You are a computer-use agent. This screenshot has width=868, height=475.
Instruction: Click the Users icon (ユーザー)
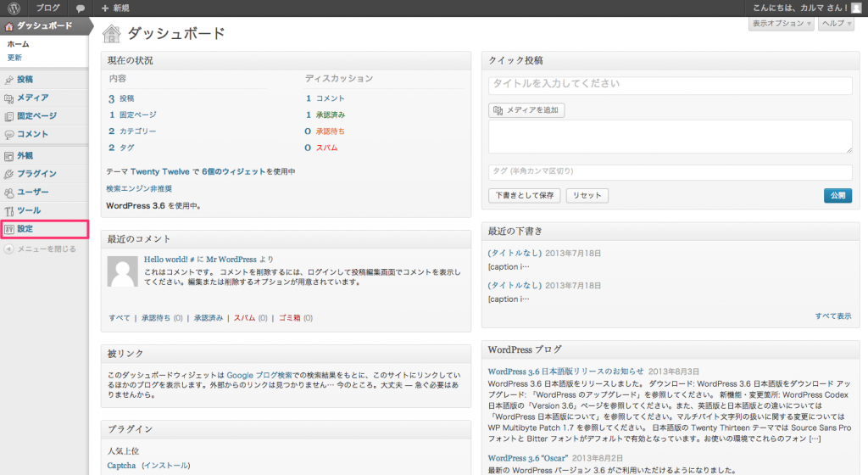coord(8,192)
